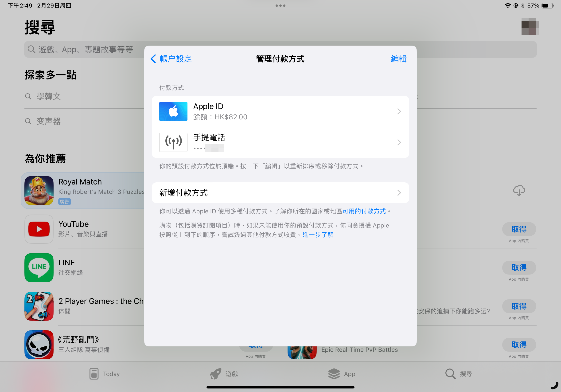Tap the YouTube app icon
Screen dimensions: 561x392
tap(39, 229)
